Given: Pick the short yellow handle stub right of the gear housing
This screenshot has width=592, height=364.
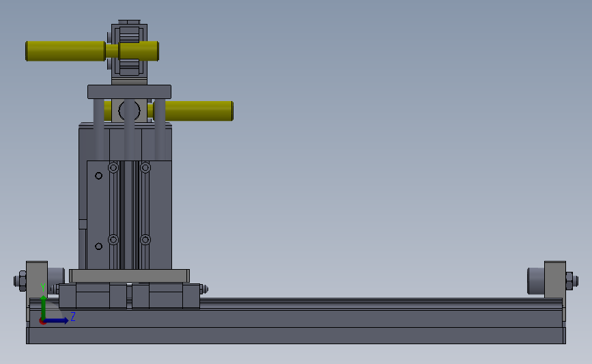Looking at the screenshot, I should (x=139, y=51).
